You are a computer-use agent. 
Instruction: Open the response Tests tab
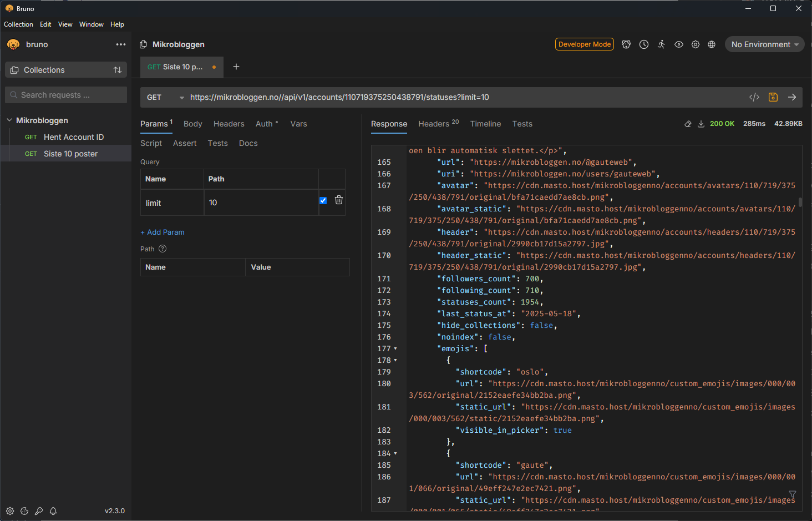tap(522, 124)
